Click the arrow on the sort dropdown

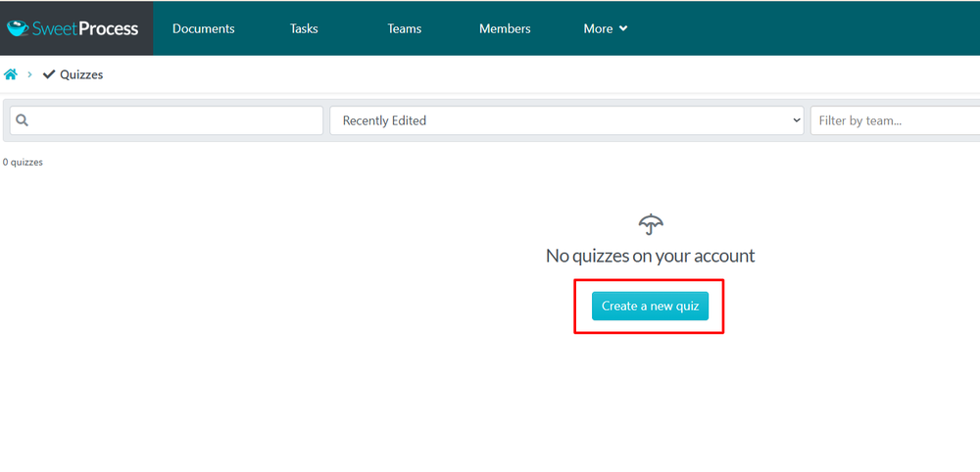(x=795, y=120)
